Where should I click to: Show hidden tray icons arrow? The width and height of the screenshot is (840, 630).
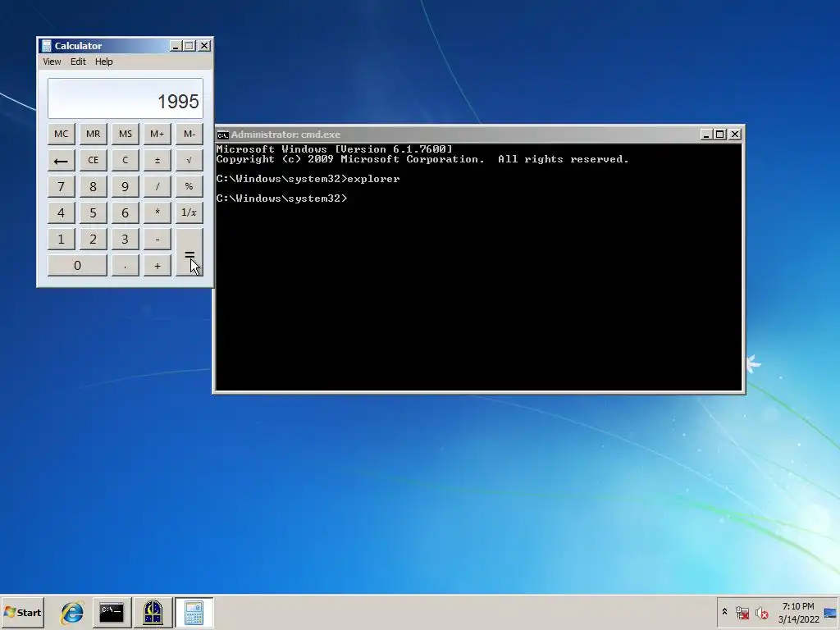tap(725, 612)
